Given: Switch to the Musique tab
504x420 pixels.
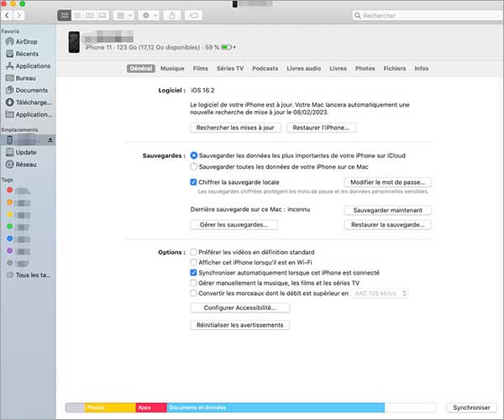Looking at the screenshot, I should [172, 68].
